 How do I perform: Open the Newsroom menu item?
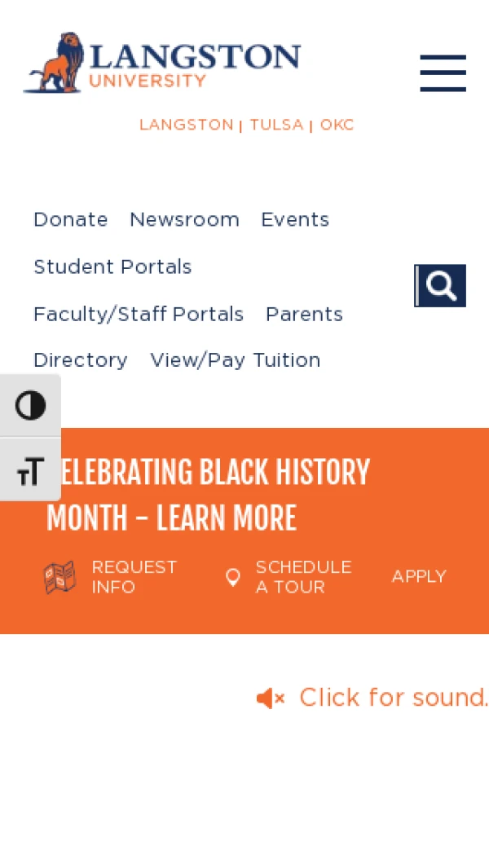pos(184,220)
